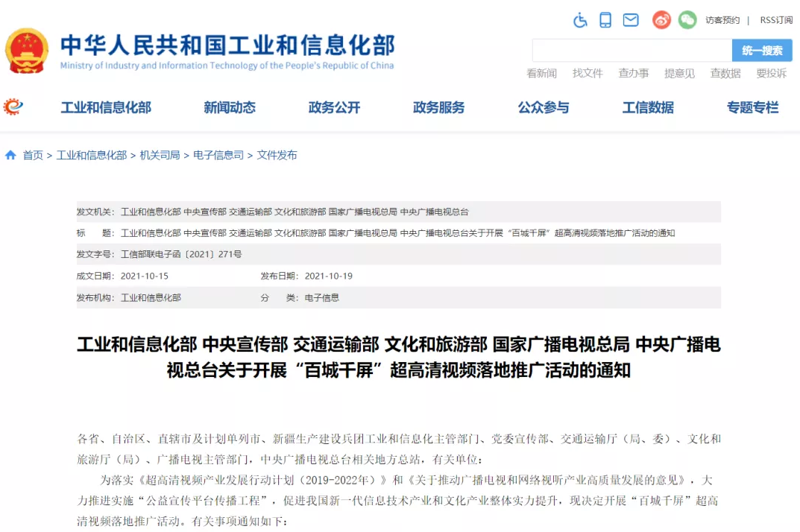Screen dimensions: 800x532
Task: Open the mobile phone version icon
Action: (x=605, y=20)
